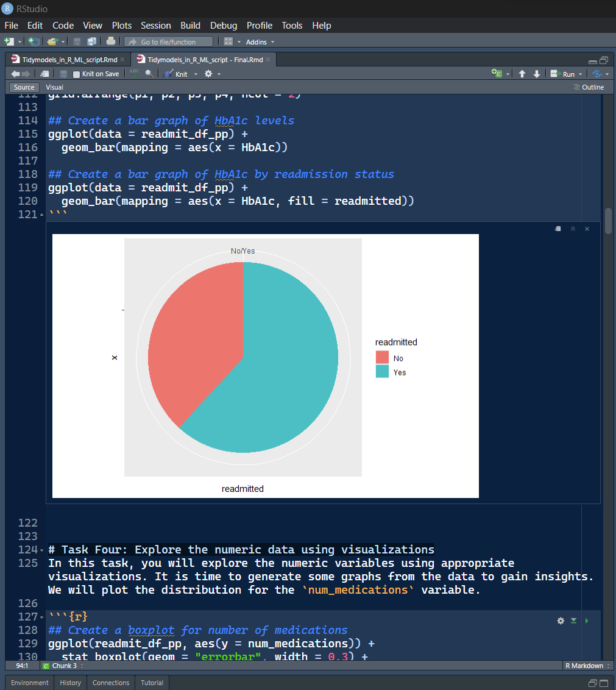Image resolution: width=616 pixels, height=690 pixels.
Task: Click the Print document icon
Action: point(111,41)
